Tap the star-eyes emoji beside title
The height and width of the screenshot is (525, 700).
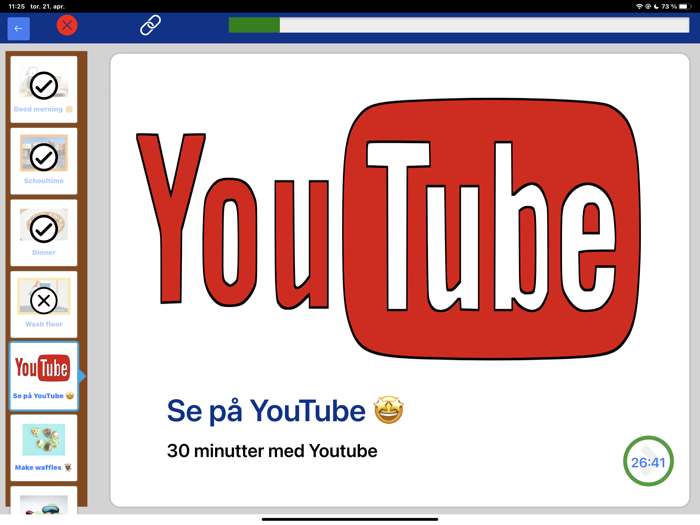tap(389, 410)
